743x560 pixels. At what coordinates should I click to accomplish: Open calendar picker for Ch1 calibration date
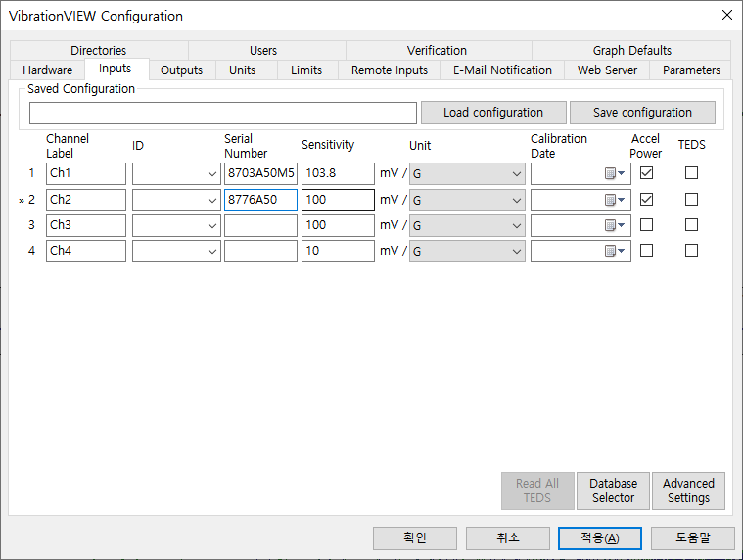pos(615,173)
